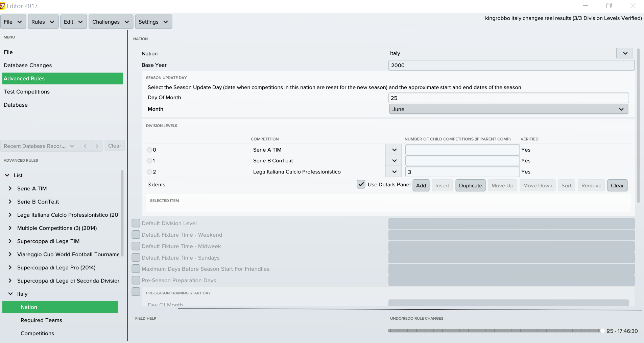644x343 pixels.
Task: Expand Serie B ConTe.it tree node
Action: tap(10, 202)
